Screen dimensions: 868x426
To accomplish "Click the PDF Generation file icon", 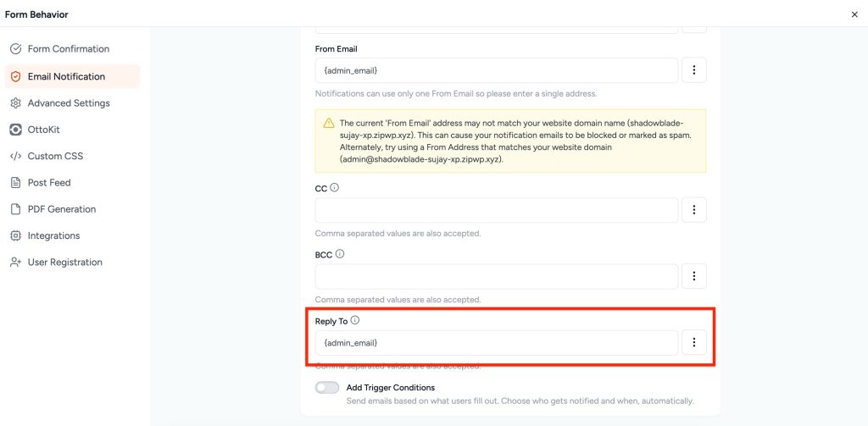I will (x=15, y=209).
